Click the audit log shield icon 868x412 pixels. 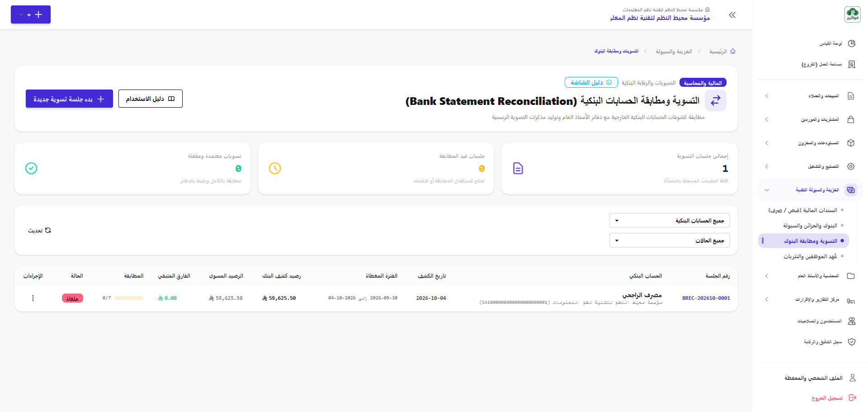852,342
